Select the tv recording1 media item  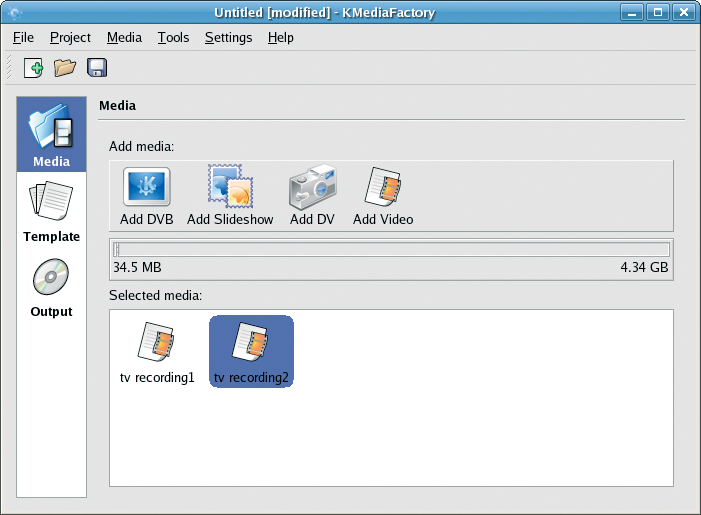tap(157, 352)
